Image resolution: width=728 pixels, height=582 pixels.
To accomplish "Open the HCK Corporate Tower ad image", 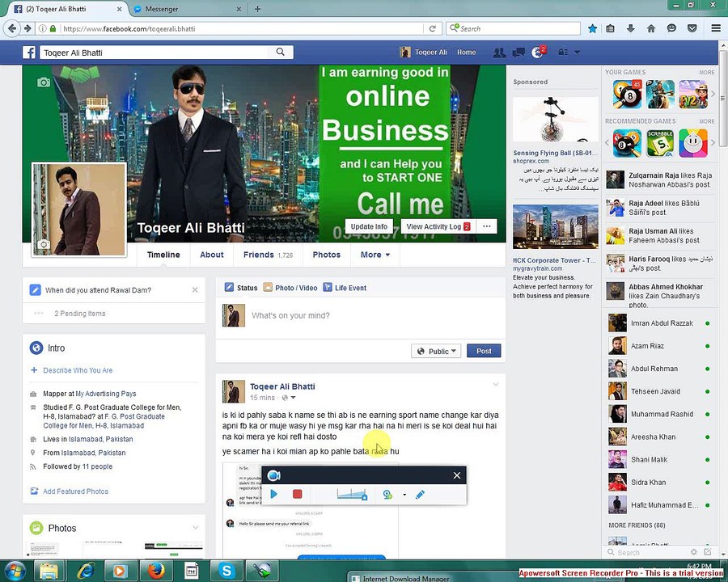I will (555, 227).
